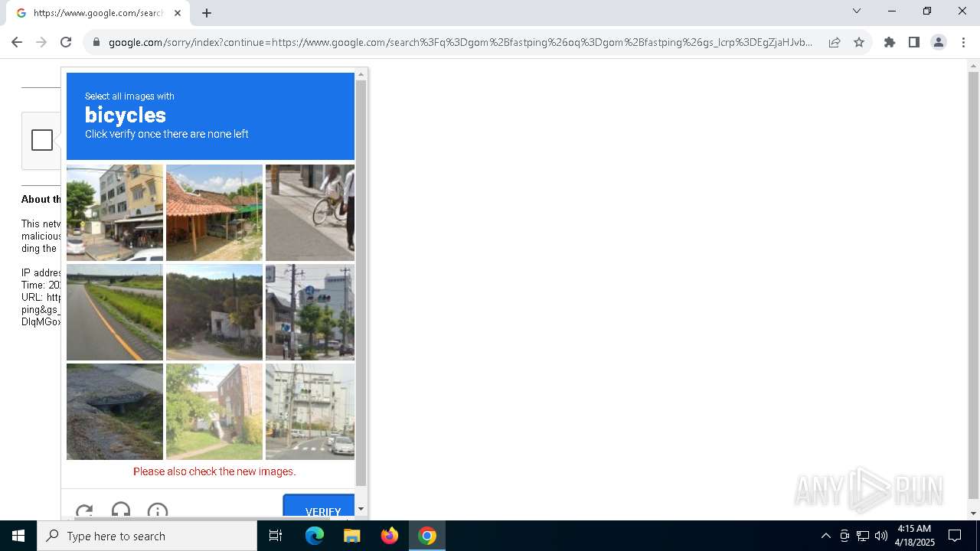The width and height of the screenshot is (980, 551).
Task: Bookmark this tab with star icon
Action: point(859,42)
